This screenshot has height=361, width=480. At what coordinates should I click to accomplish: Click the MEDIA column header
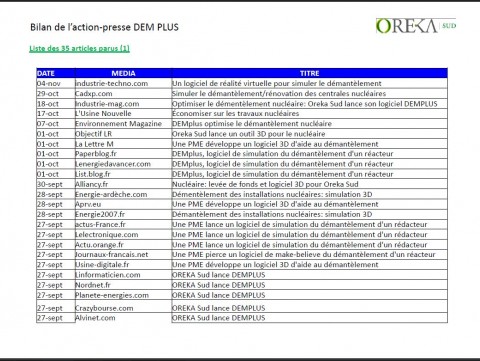[123, 73]
